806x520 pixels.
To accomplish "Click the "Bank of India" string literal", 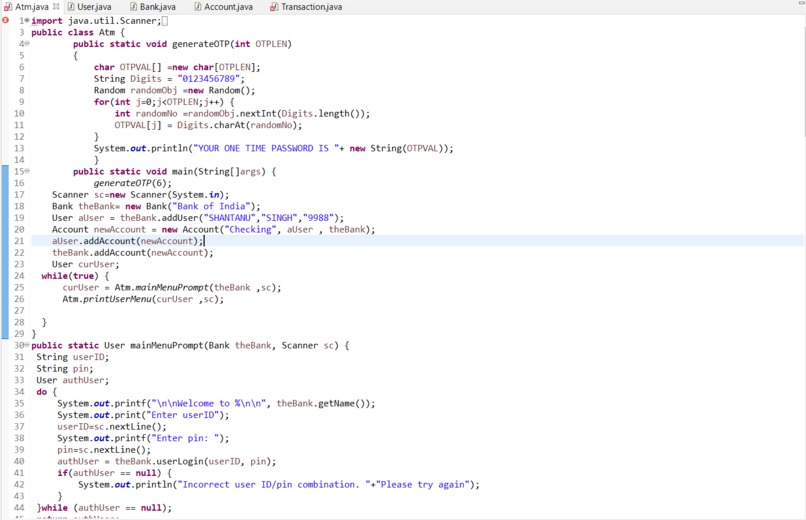I will [x=213, y=207].
